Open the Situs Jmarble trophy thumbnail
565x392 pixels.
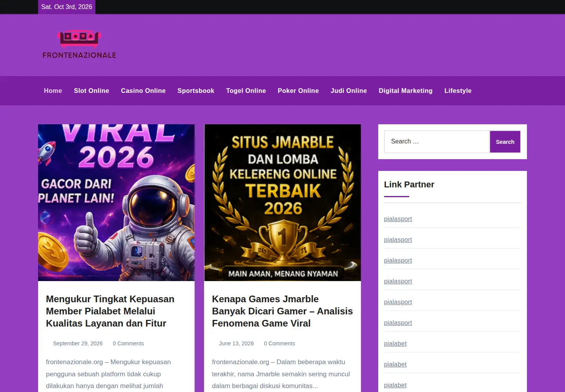tap(282, 203)
